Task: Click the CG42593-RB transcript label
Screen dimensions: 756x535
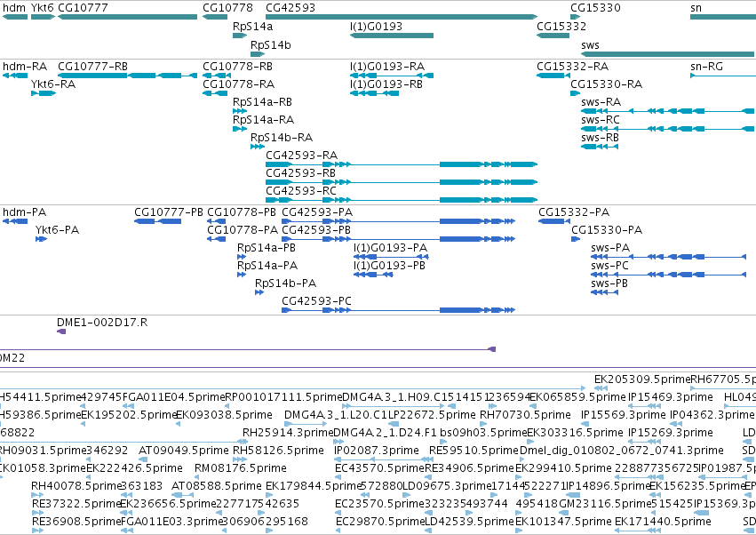Action: click(300, 173)
